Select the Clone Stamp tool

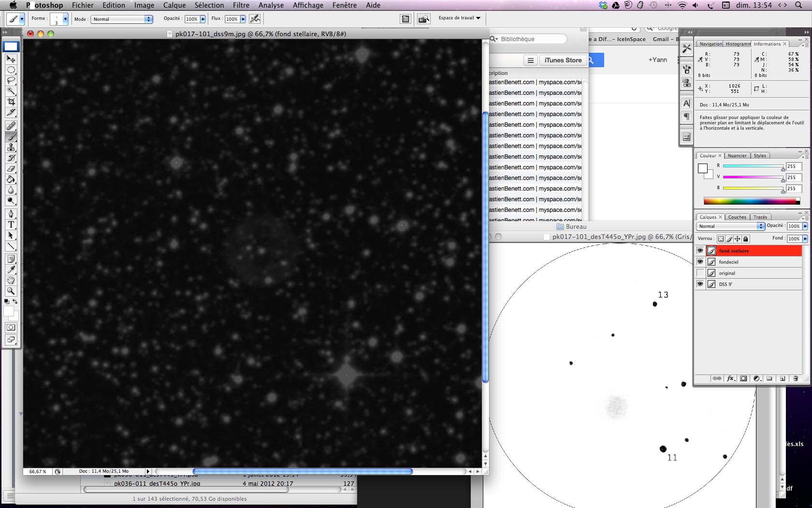[11, 148]
